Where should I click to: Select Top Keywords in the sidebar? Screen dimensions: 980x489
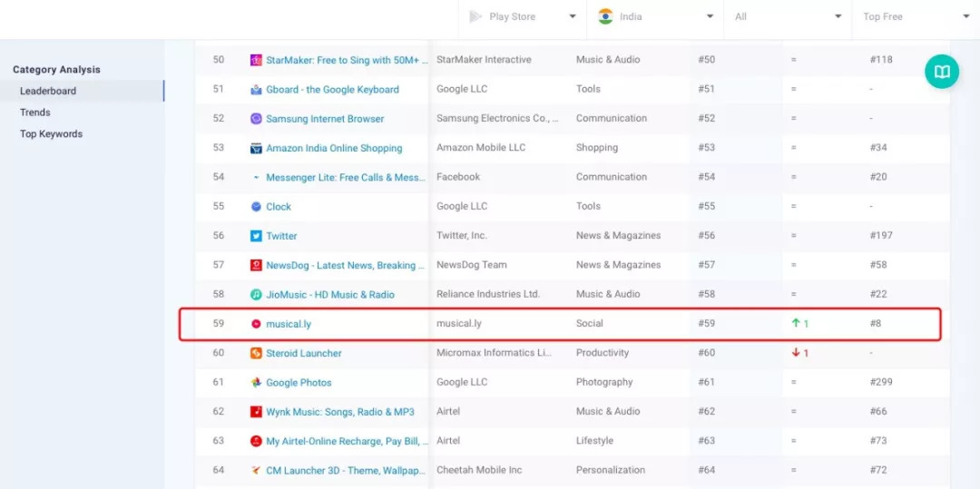51,133
